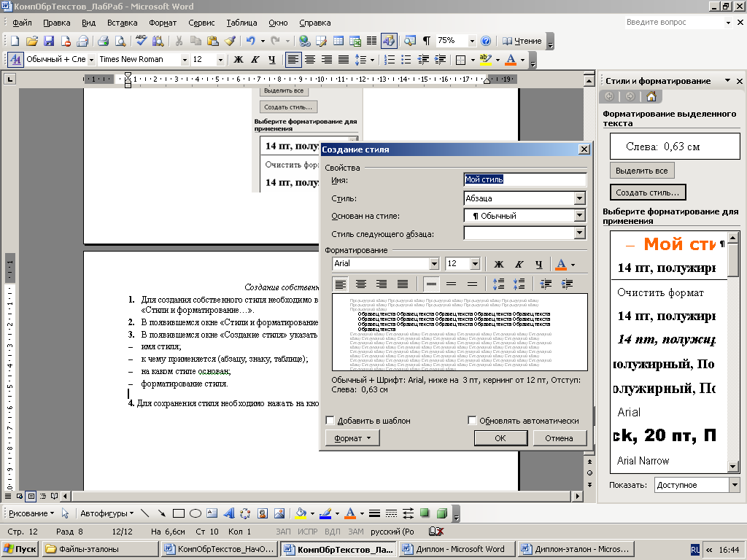Click font color 'A' in style dialog

click(x=561, y=264)
